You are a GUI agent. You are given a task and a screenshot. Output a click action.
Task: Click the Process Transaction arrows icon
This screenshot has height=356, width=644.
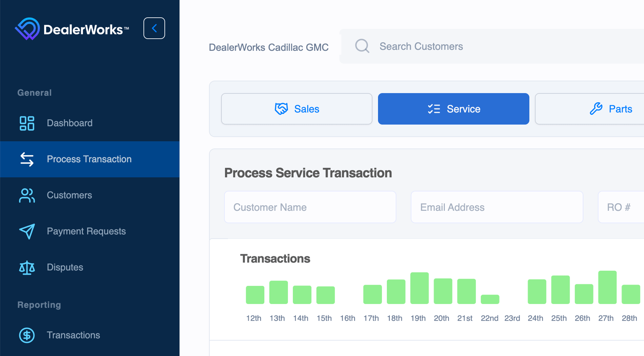pos(27,159)
